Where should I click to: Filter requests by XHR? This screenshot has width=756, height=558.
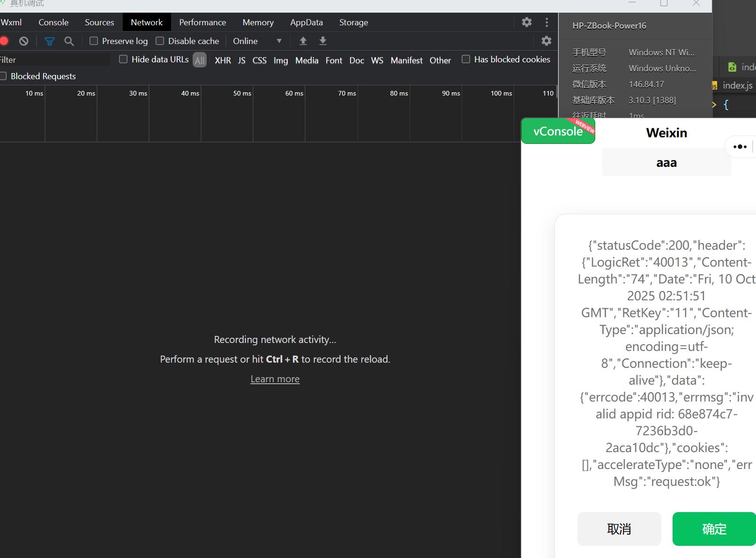[x=223, y=60]
